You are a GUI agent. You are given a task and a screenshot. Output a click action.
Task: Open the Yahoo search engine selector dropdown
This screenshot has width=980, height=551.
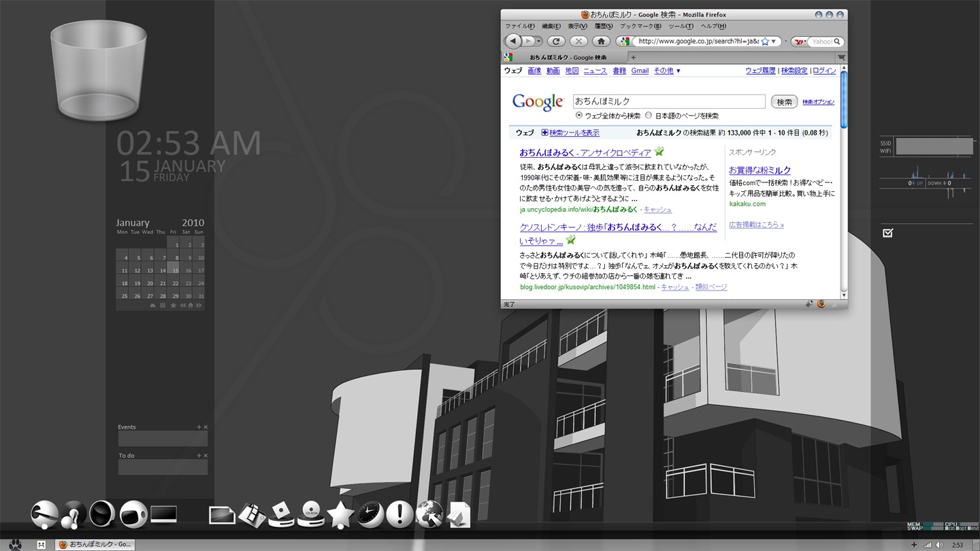click(x=801, y=41)
